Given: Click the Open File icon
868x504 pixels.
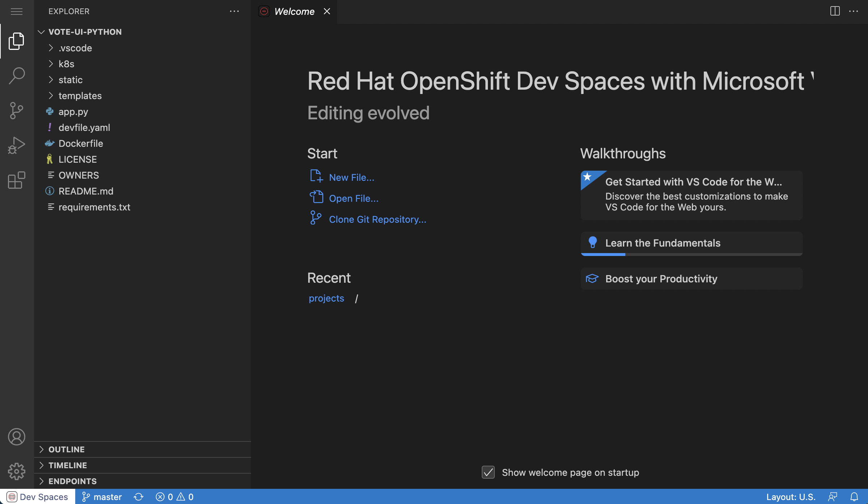Looking at the screenshot, I should tap(316, 197).
